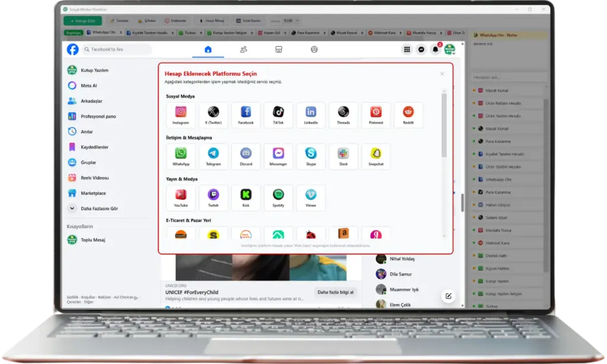Choose the Kick platform icon

[x=246, y=198]
